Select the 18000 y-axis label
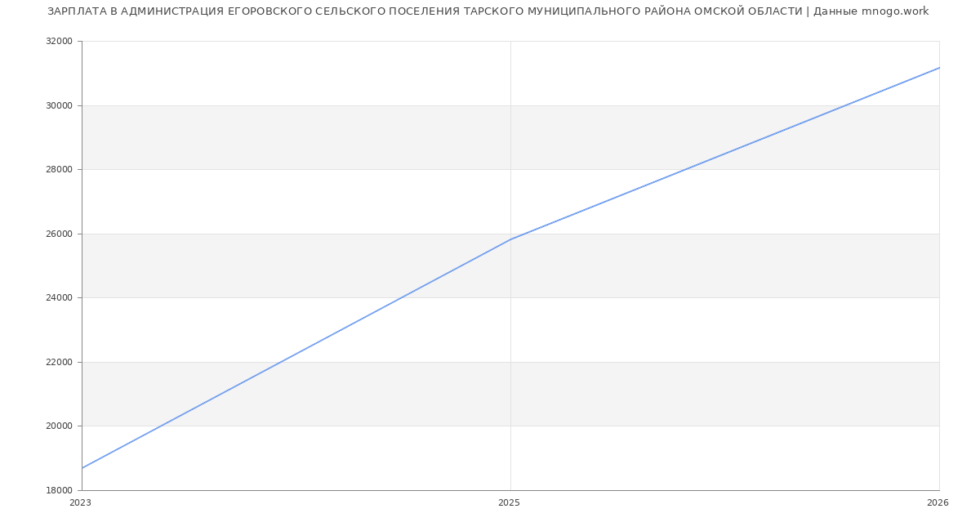This screenshot has width=980, height=531. coord(60,490)
